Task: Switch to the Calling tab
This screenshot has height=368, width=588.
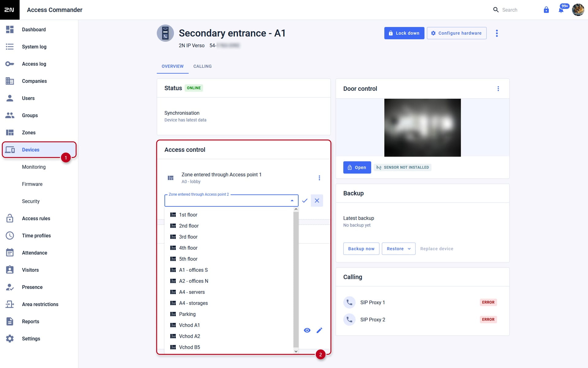Action: [x=202, y=66]
